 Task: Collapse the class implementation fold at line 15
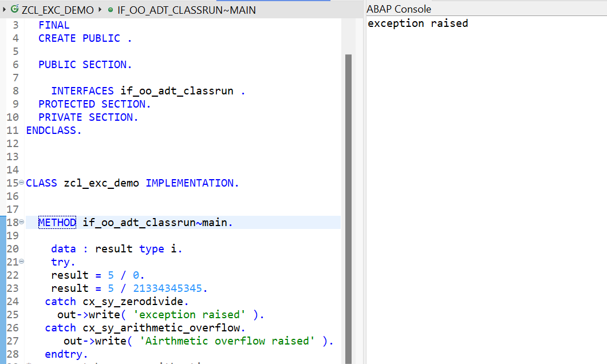[x=21, y=183]
